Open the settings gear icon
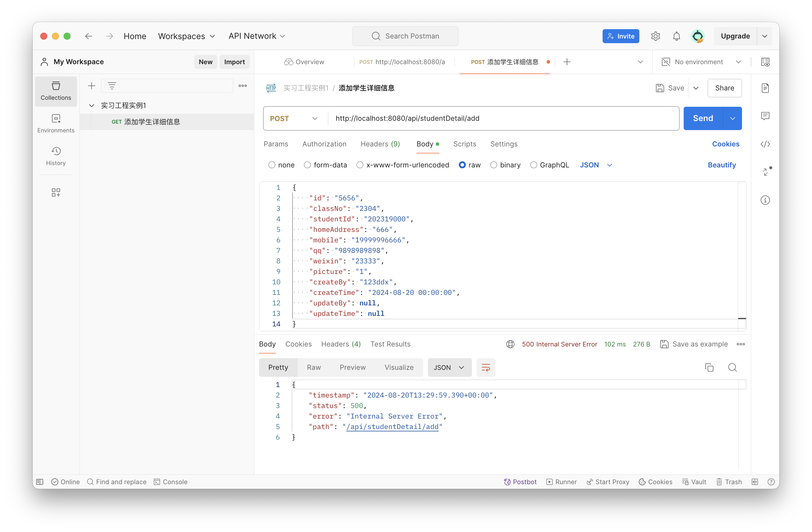This screenshot has width=812, height=532. pyautogui.click(x=655, y=36)
